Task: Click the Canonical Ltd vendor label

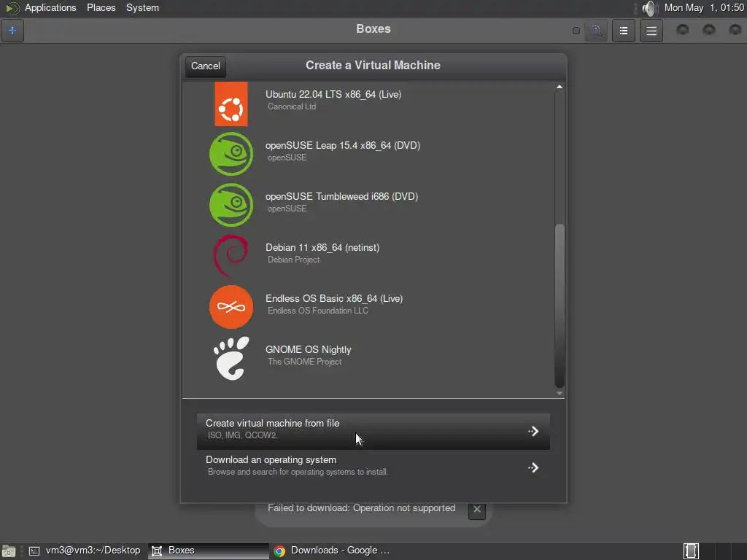Action: coord(292,106)
